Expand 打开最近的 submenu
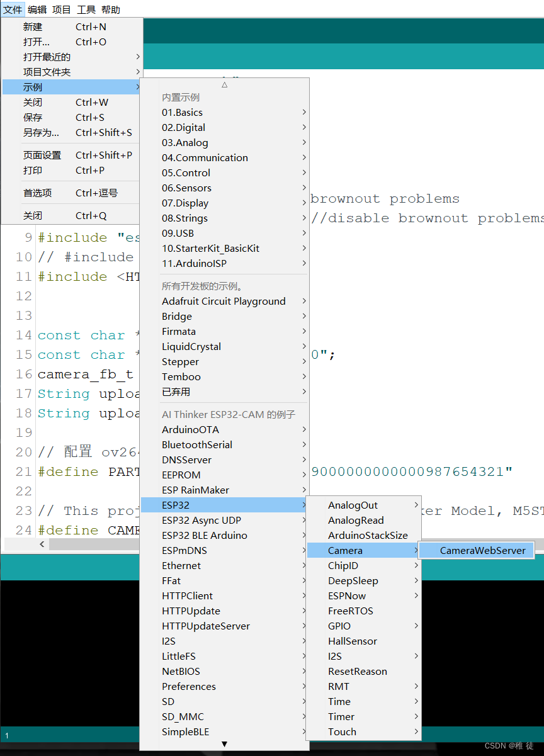The height and width of the screenshot is (756, 544). [72, 57]
